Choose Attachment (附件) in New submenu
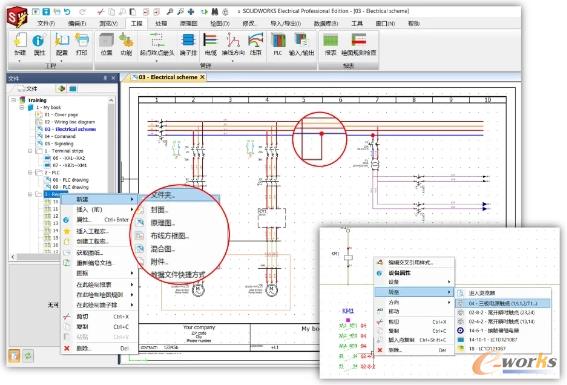 (159, 262)
